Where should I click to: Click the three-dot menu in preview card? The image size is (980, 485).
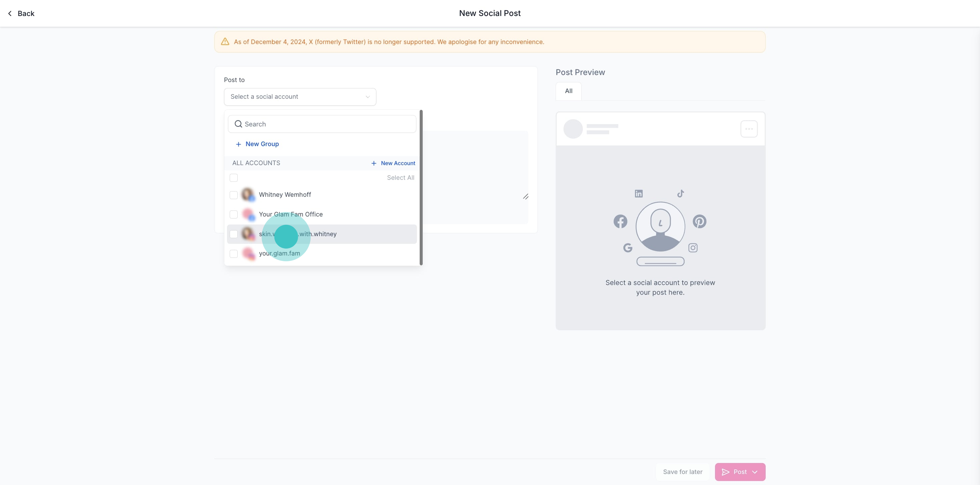(749, 129)
